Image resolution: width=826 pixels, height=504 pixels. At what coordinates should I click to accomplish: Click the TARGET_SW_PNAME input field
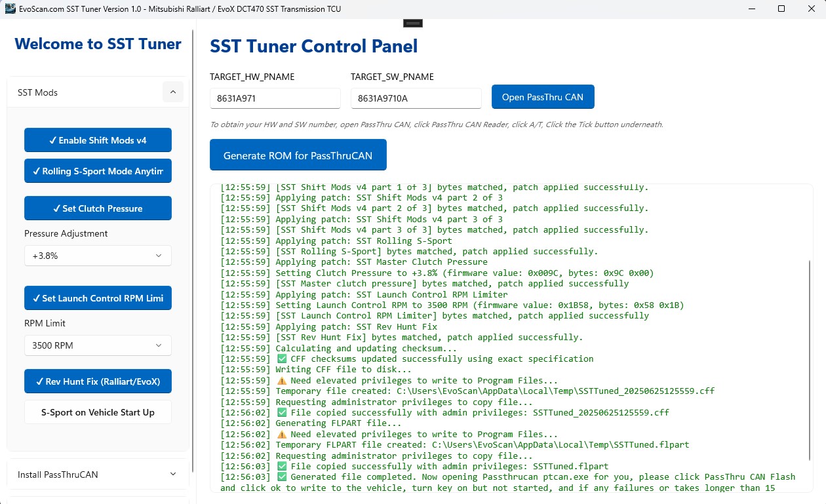pyautogui.click(x=416, y=98)
